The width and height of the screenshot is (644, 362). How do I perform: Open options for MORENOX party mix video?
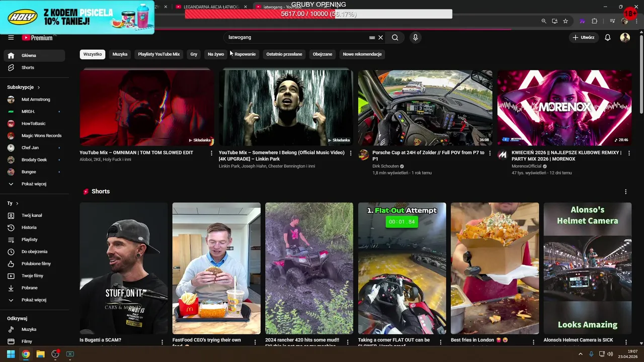tap(629, 153)
